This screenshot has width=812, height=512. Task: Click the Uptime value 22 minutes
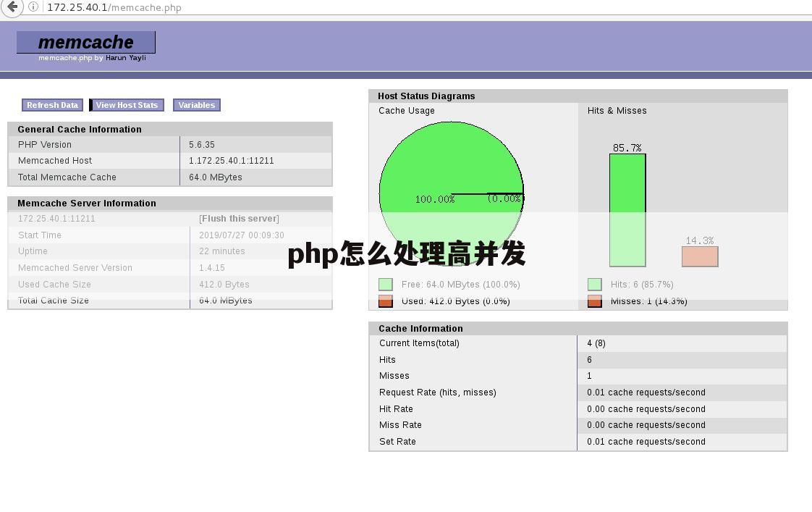coord(222,251)
